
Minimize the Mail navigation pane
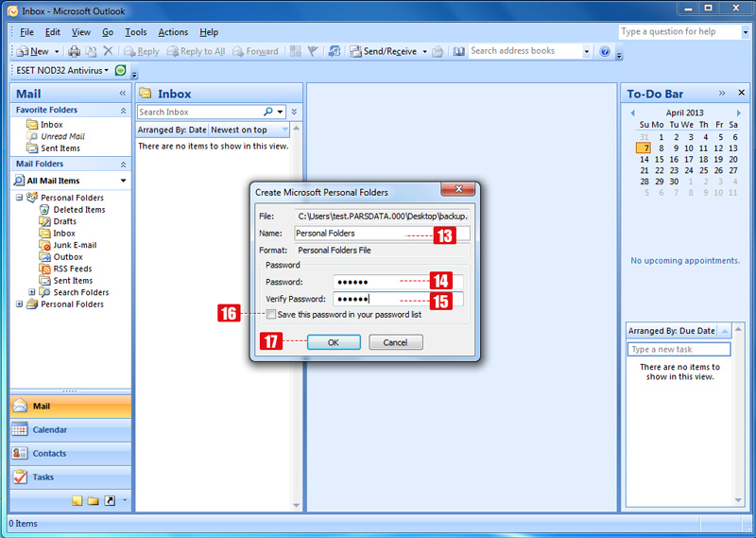123,93
